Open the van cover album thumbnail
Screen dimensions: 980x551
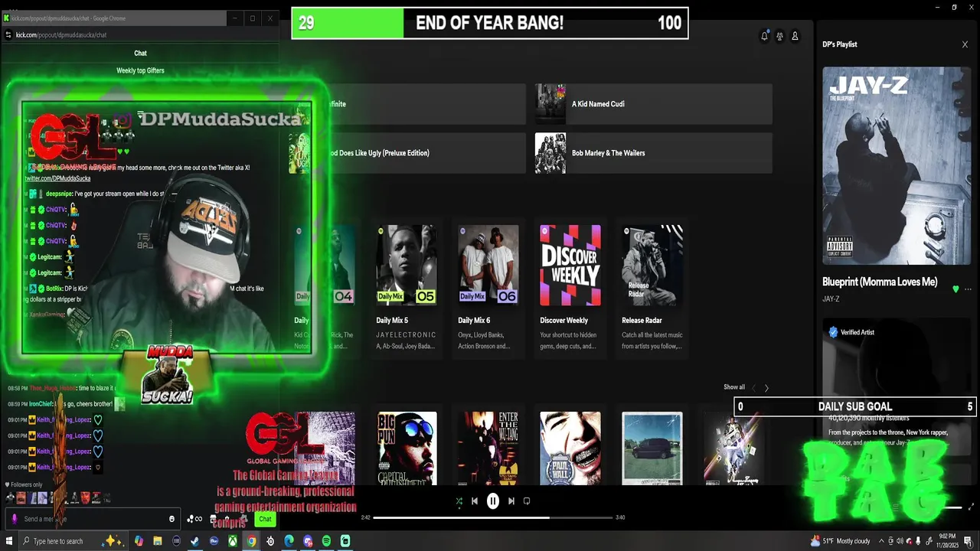pyautogui.click(x=652, y=448)
